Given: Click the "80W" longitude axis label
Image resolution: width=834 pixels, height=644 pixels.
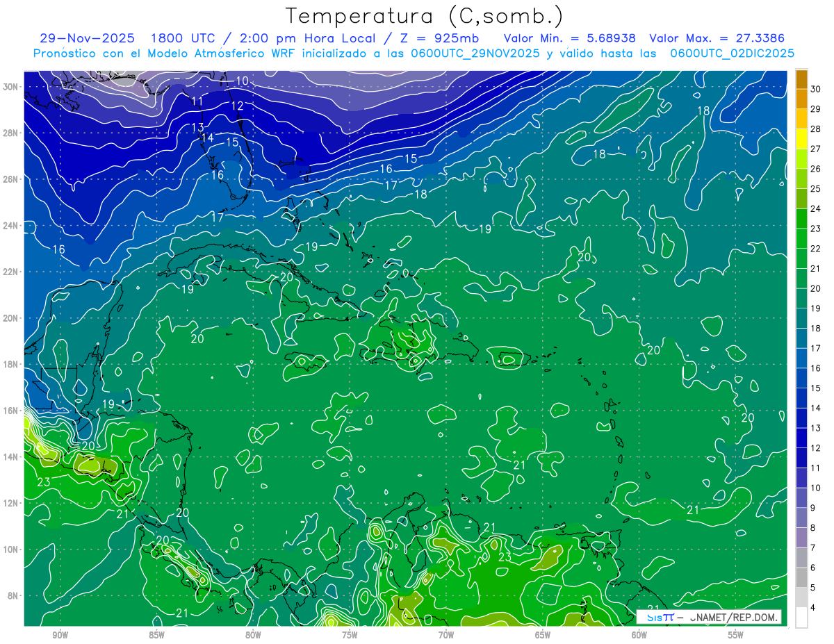Looking at the screenshot, I should (253, 635).
